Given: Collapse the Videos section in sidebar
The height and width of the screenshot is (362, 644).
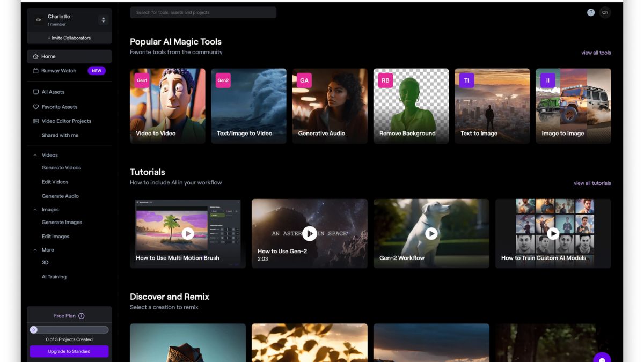Looking at the screenshot, I should tap(35, 155).
